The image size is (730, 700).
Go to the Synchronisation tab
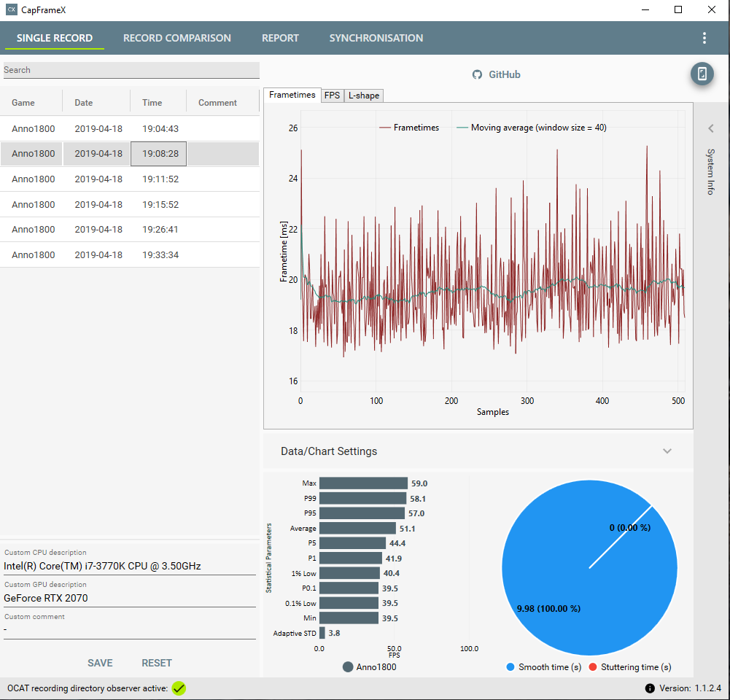click(x=376, y=38)
